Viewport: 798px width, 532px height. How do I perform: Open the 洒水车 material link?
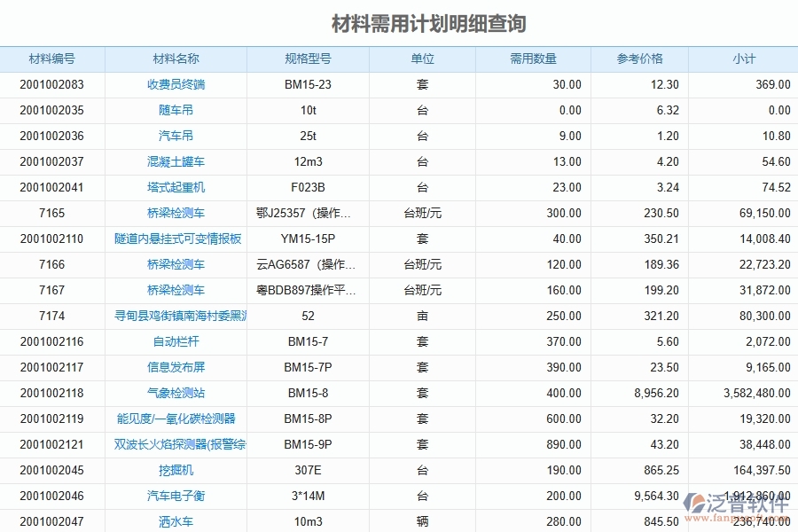177,521
